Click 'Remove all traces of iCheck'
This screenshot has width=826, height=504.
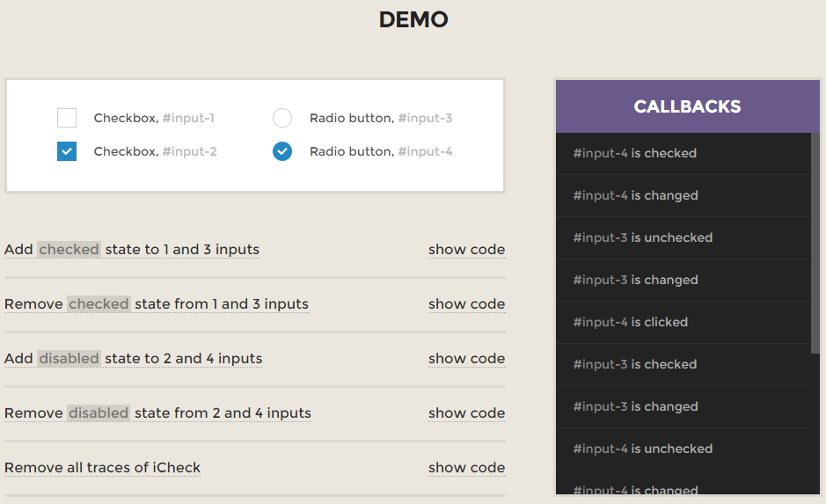tap(102, 468)
